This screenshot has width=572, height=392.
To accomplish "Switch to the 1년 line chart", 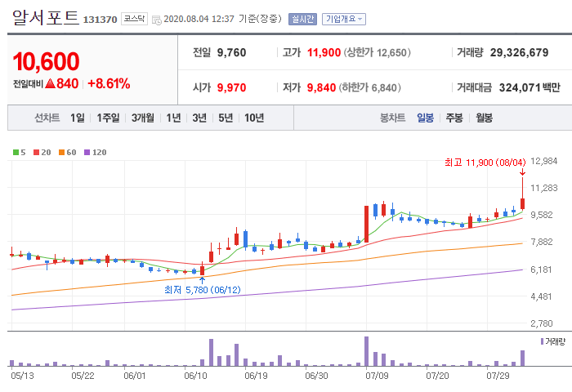I will tap(173, 118).
